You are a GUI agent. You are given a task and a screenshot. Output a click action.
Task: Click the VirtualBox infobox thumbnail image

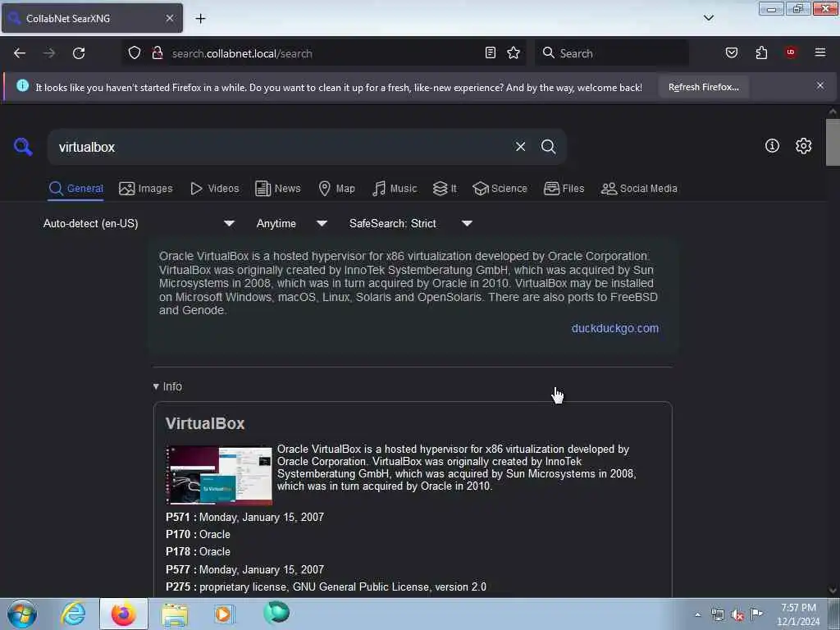pos(219,475)
